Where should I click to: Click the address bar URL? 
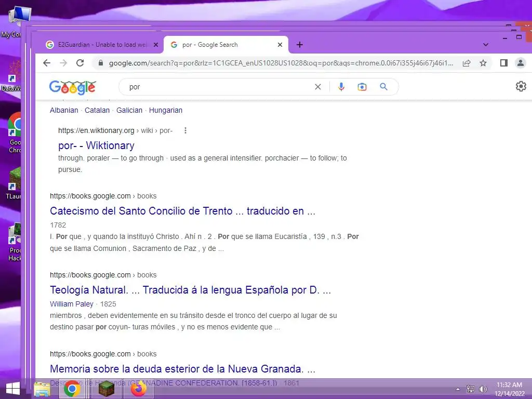click(281, 63)
